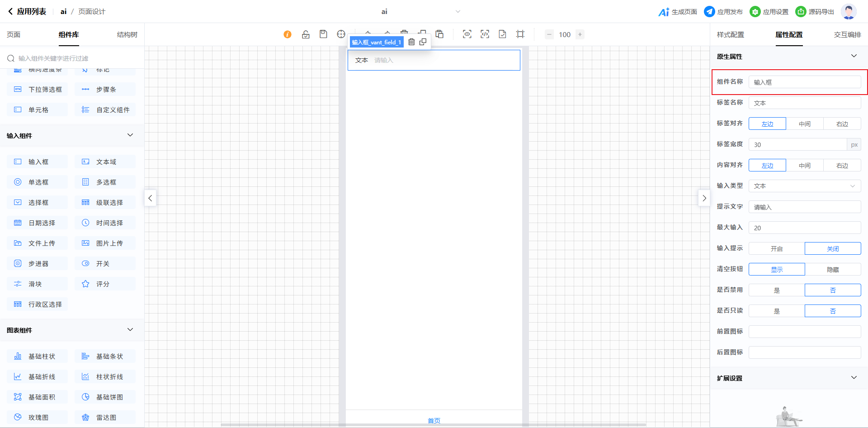868x428 pixels.
Task: Duplicate selected component with copy icon
Action: tap(423, 42)
